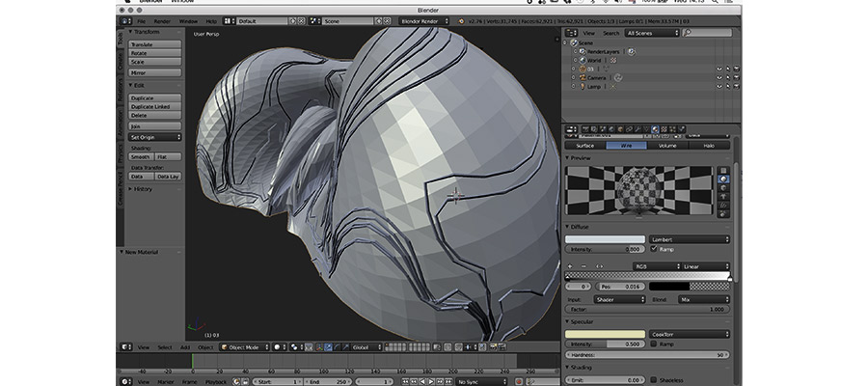Image resolution: width=868 pixels, height=386 pixels.
Task: Open the Set Origin dropdown
Action: click(x=155, y=137)
